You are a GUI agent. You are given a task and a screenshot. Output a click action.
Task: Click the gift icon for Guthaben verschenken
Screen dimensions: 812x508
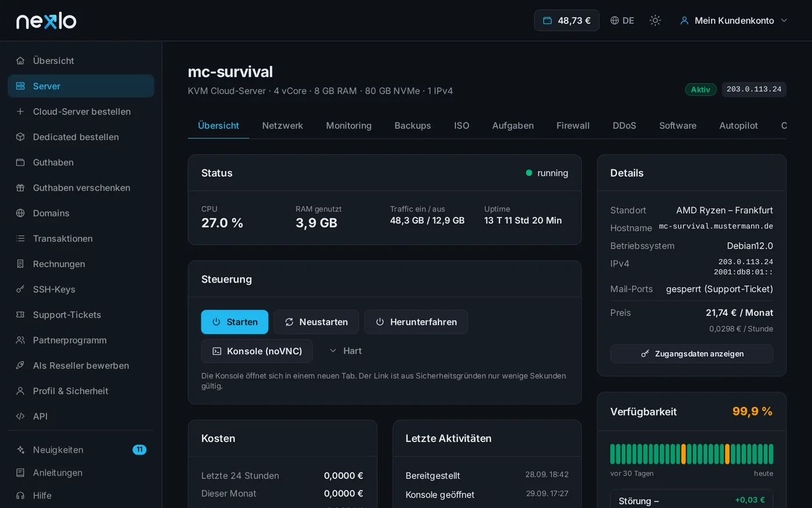(20, 188)
